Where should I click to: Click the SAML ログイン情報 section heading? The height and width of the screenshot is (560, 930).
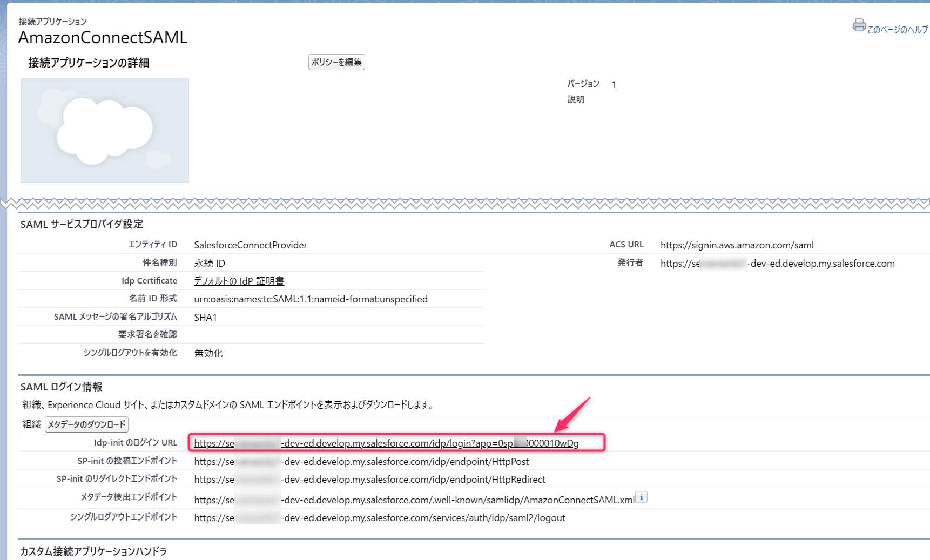coord(61,387)
